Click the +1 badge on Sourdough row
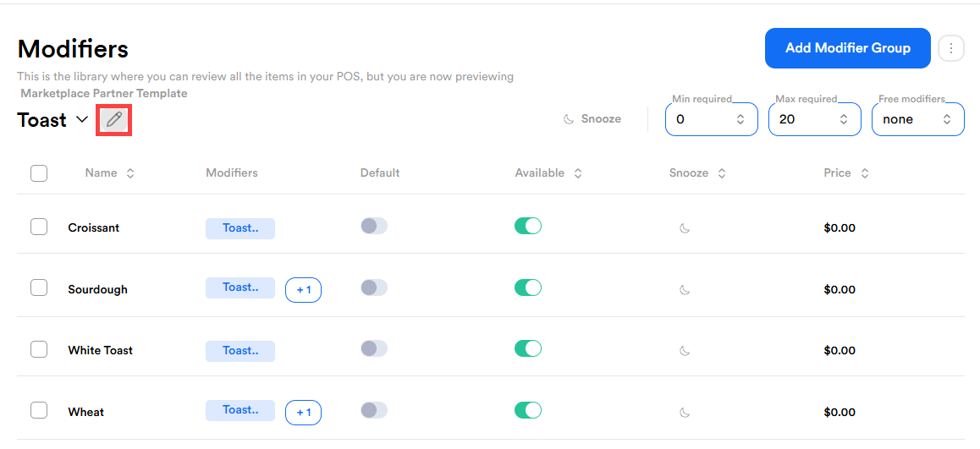The image size is (980, 449). [x=303, y=290]
